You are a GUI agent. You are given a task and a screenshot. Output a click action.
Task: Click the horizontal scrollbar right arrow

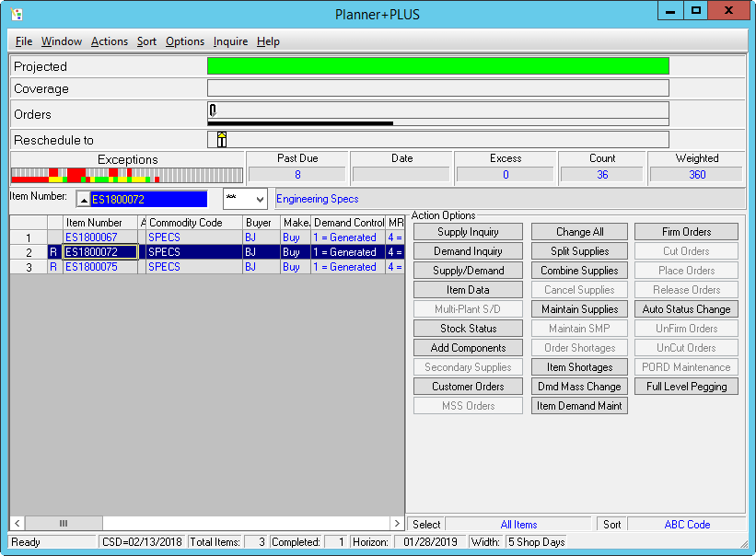(397, 523)
